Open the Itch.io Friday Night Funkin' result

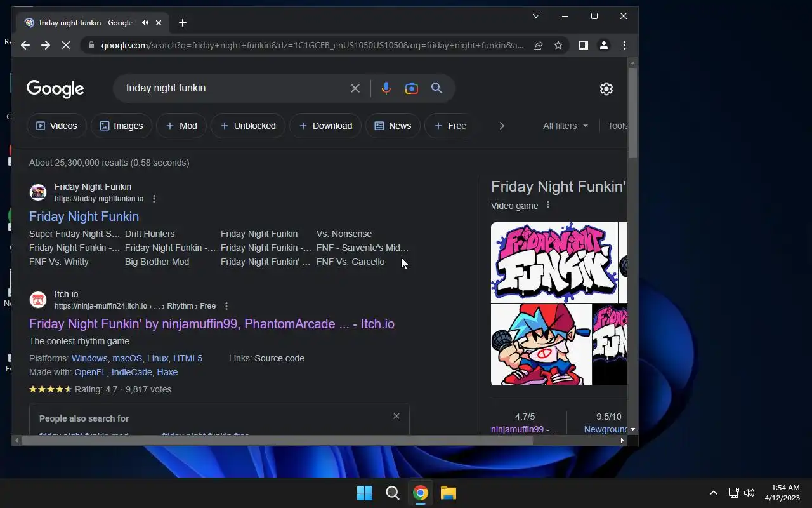coord(212,324)
